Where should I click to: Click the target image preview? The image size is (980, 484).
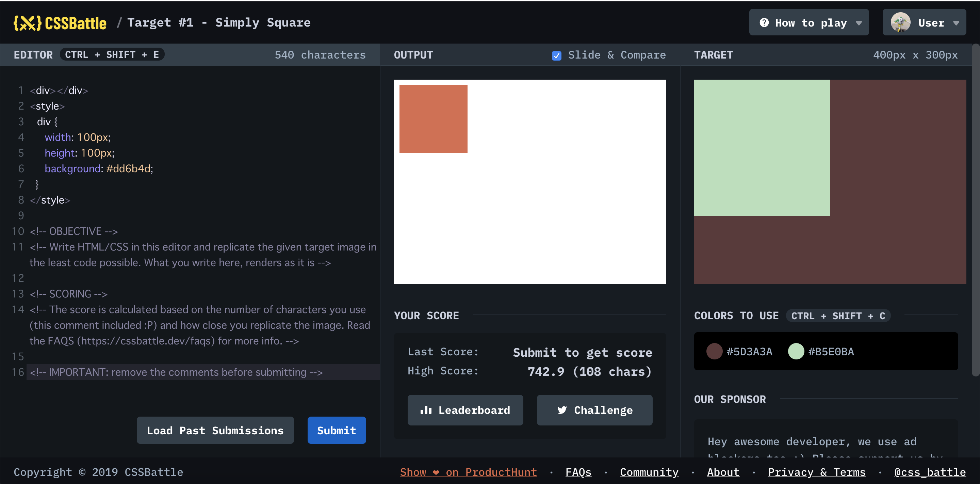[x=830, y=181]
